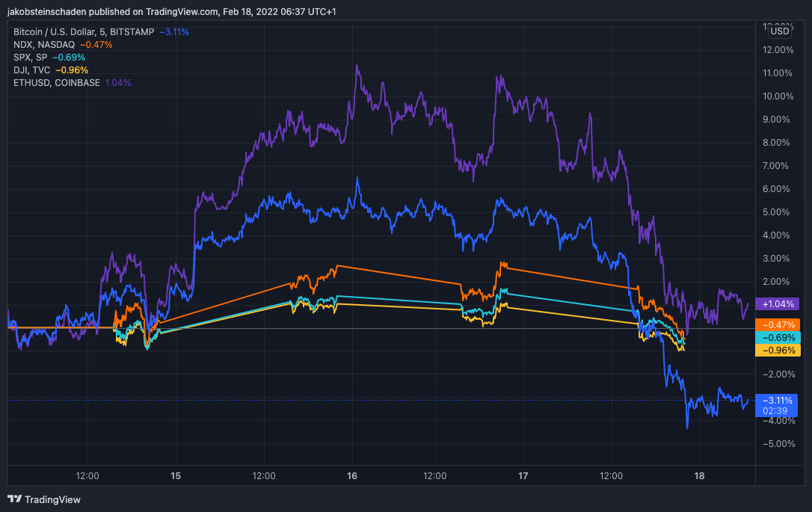Open the USD currency selector
The image size is (812, 512).
[779, 31]
